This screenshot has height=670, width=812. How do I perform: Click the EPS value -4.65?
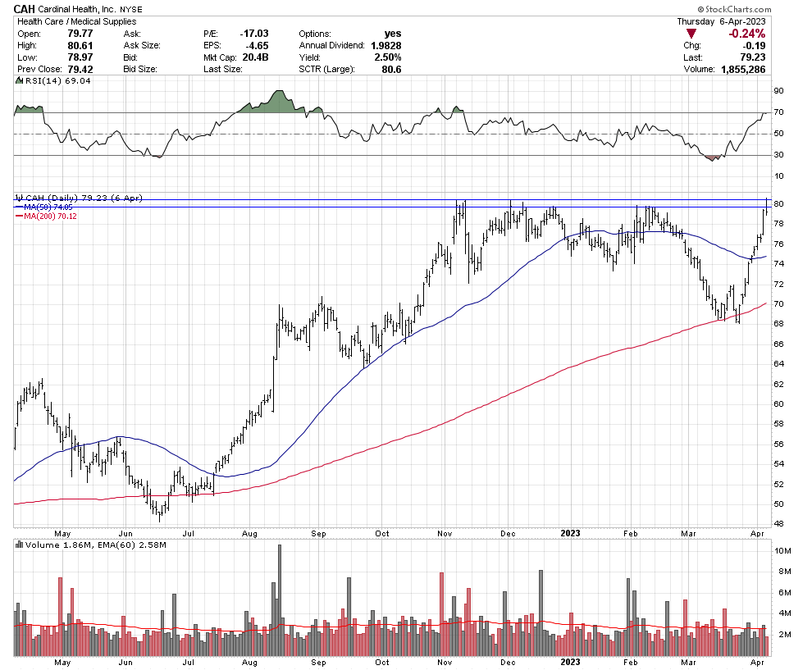click(x=257, y=46)
